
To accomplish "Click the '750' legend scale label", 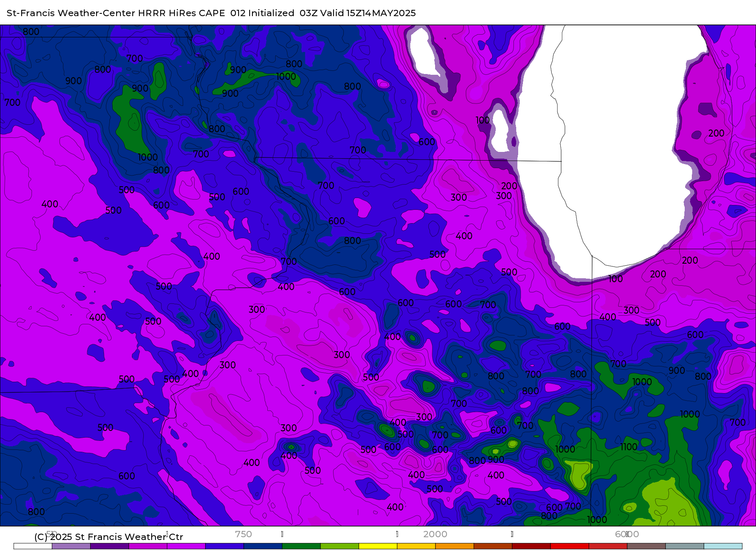I will coord(243,534).
